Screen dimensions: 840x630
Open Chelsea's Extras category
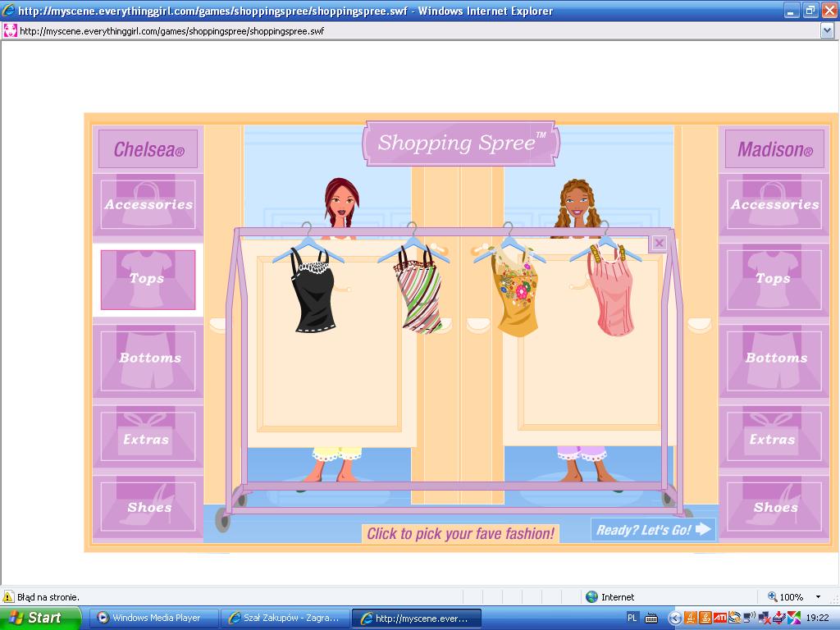(148, 439)
